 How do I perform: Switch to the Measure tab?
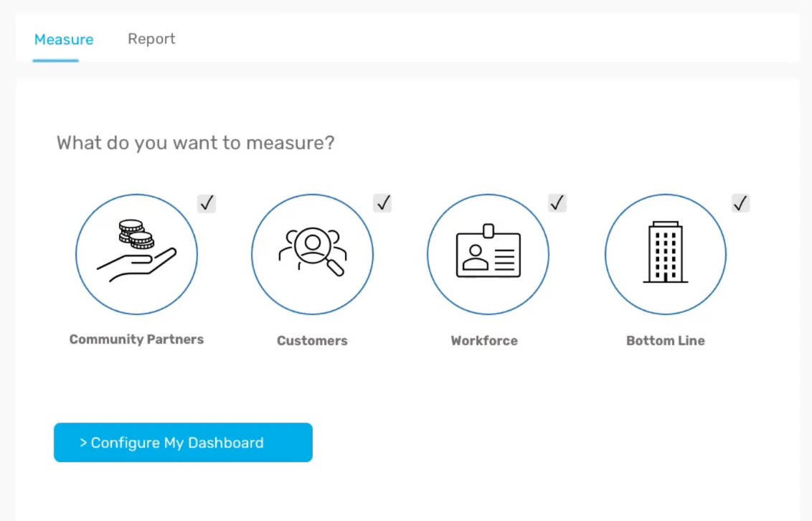click(64, 39)
